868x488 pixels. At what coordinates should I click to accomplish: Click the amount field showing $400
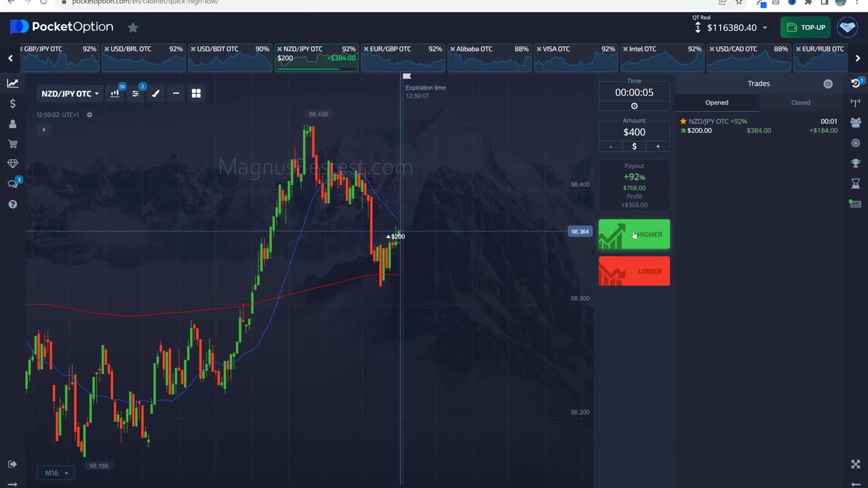(634, 132)
